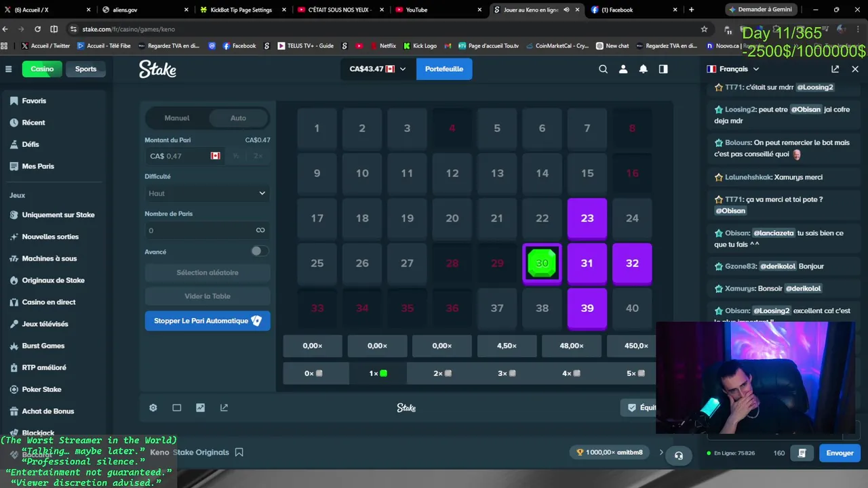This screenshot has height=488, width=868.
Task: Switch to the YouTube browser tab
Action: 438,9
